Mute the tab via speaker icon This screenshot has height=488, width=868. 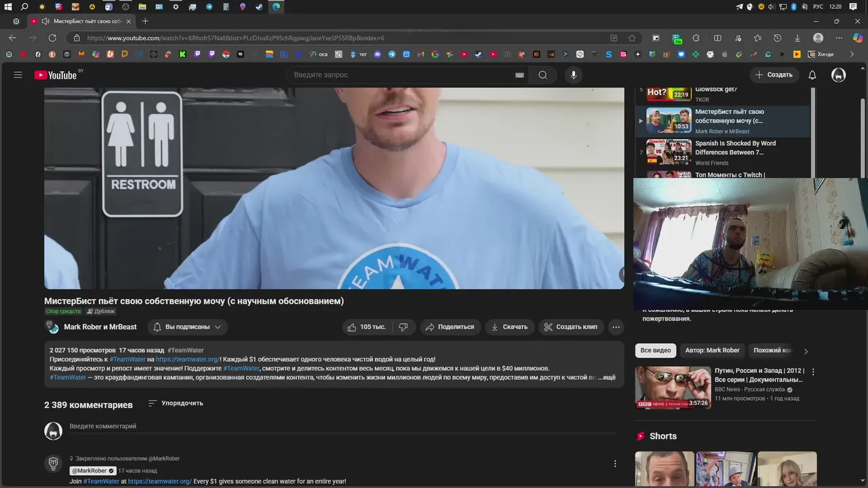pos(45,21)
